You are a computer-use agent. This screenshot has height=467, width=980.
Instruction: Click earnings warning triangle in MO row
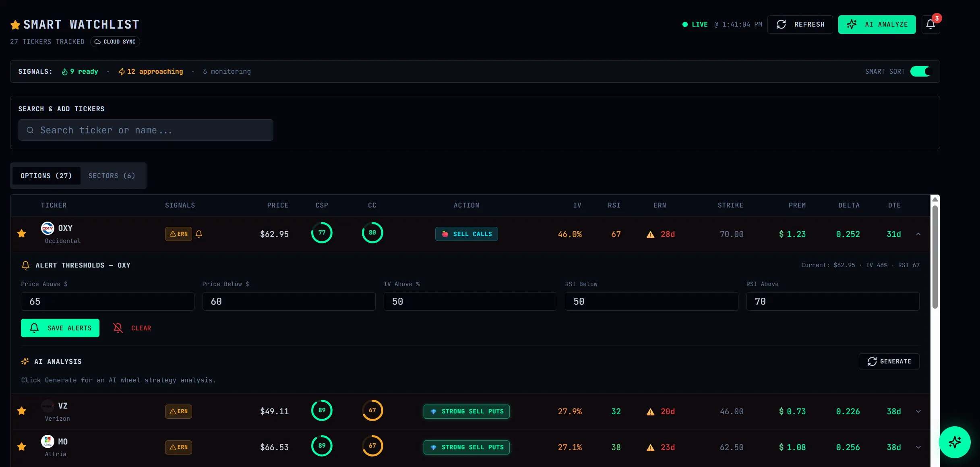(650, 448)
